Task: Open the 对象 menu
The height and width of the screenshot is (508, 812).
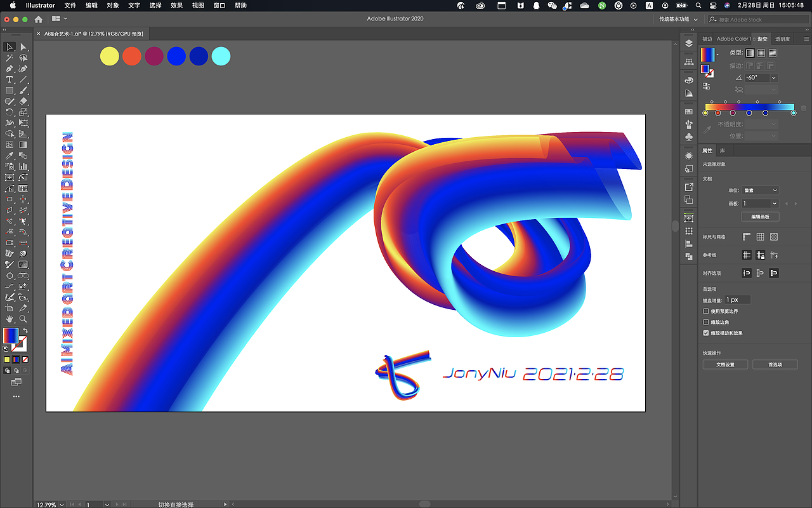Action: point(113,5)
